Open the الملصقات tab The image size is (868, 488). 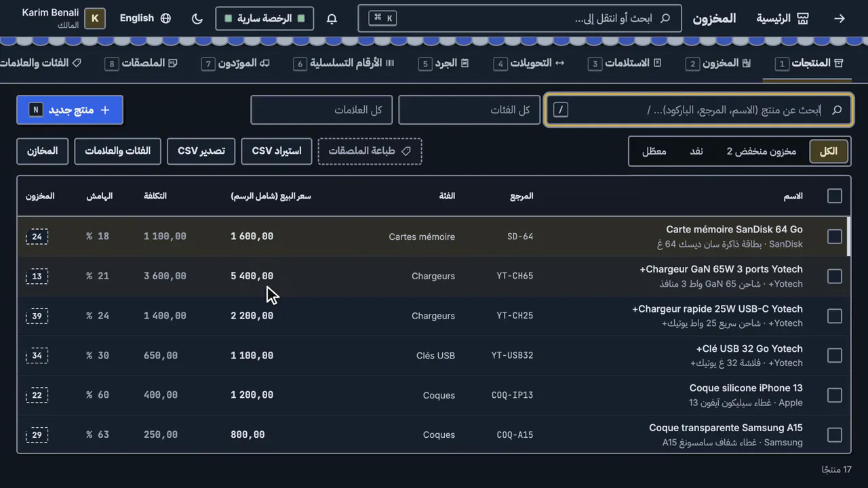pyautogui.click(x=141, y=63)
